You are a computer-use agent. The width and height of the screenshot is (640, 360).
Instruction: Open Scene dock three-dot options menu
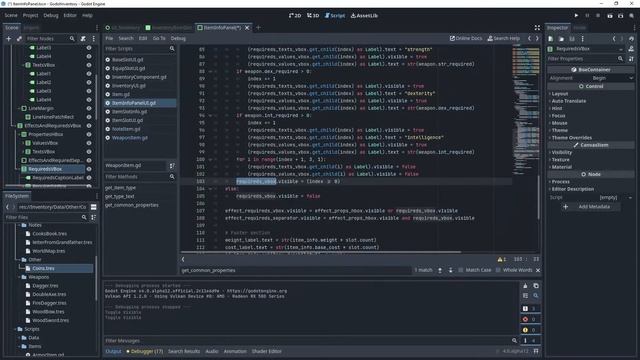click(93, 38)
